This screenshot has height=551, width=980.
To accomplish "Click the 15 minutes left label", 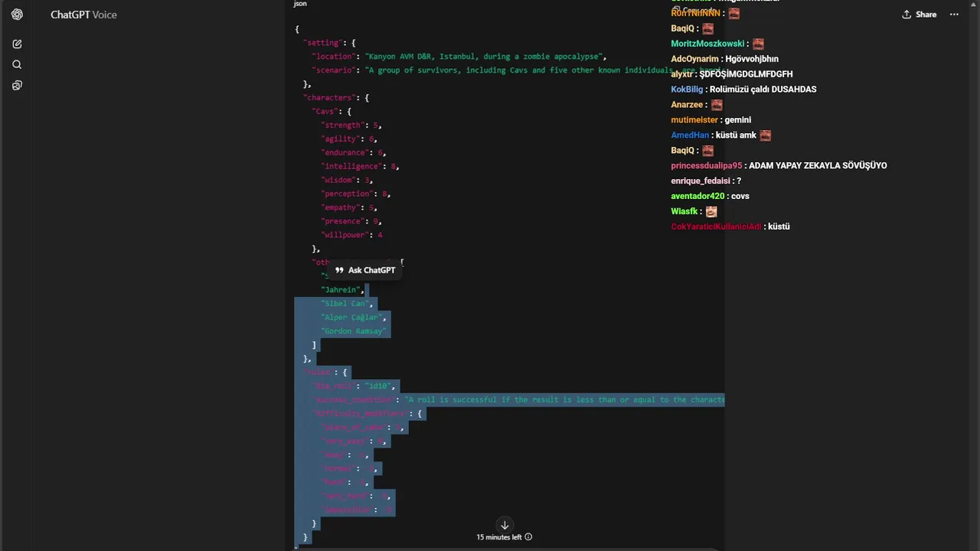I will pyautogui.click(x=499, y=537).
